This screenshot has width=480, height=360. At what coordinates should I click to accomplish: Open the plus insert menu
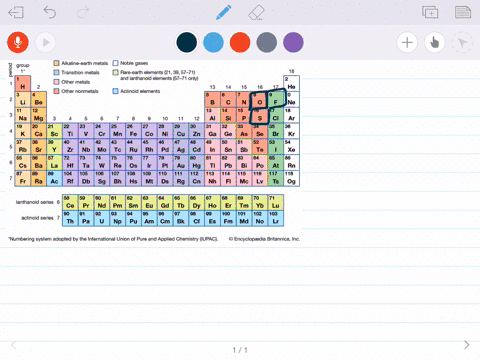(x=407, y=42)
